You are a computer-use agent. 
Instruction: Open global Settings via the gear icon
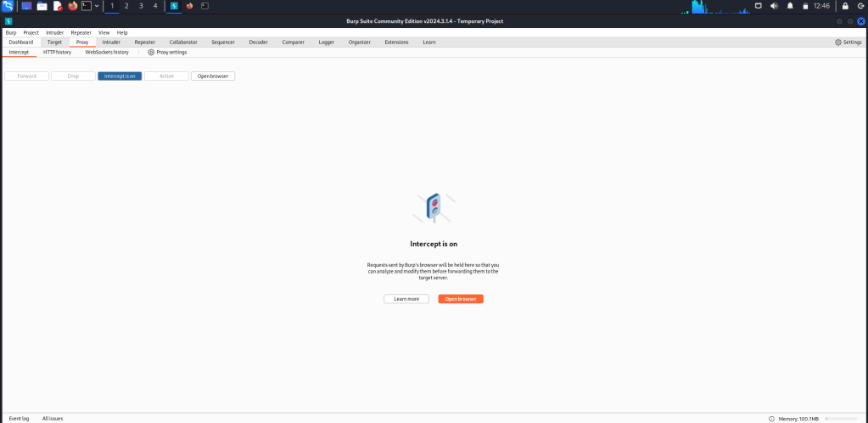[838, 42]
